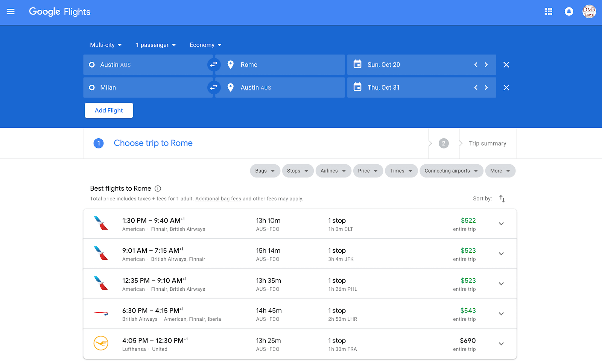Open the Additional bag fees link
The width and height of the screenshot is (602, 364).
click(x=218, y=199)
